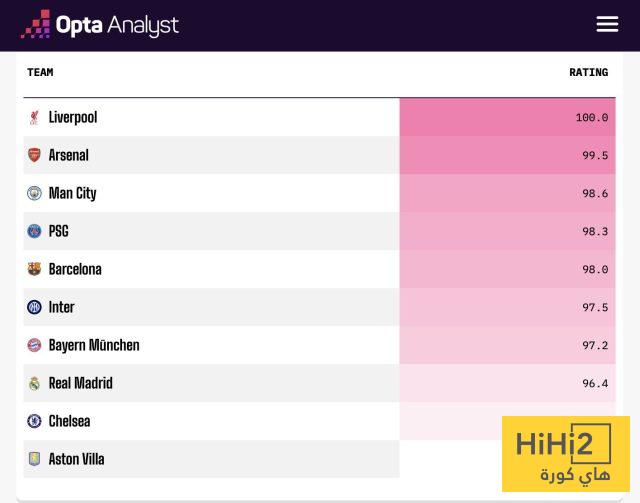The height and width of the screenshot is (503, 640).
Task: Click the Arsenal club crest
Action: pos(34,156)
